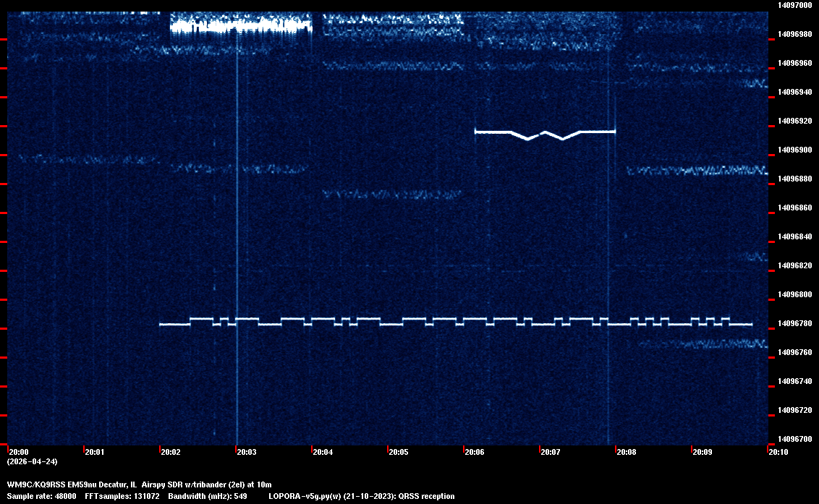Select the 14096780 frequency label
Image resolution: width=819 pixels, height=504 pixels.
pyautogui.click(x=794, y=323)
